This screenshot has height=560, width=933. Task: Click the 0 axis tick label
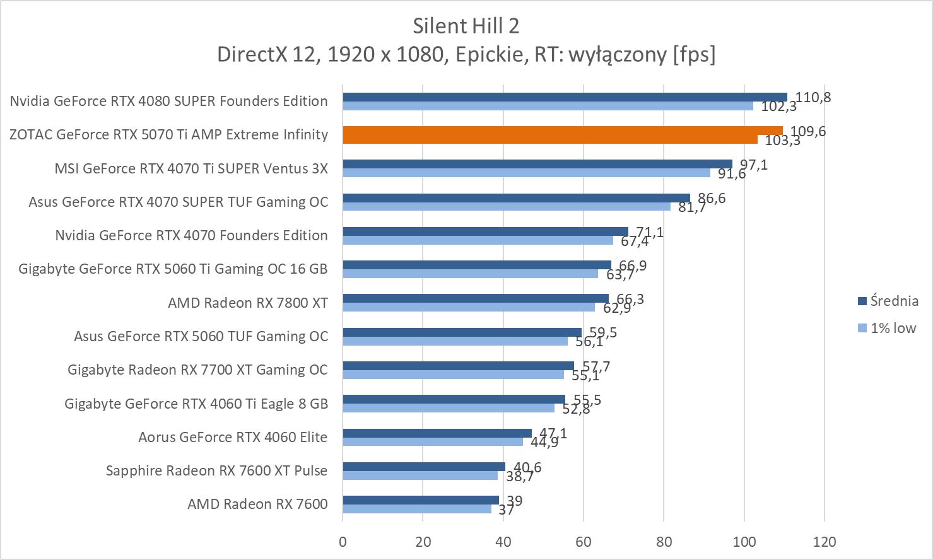pos(343,542)
